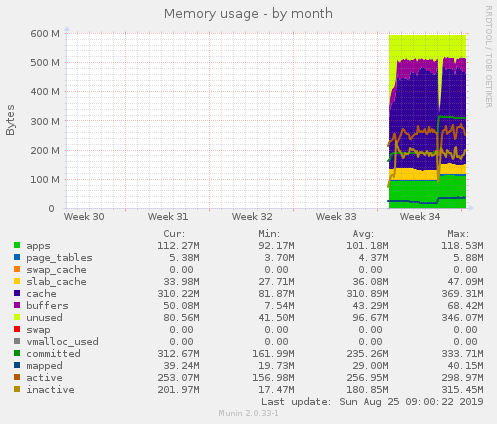Image resolution: width=497 pixels, height=424 pixels.
Task: Click the Week 34 axis label
Action: coord(420,217)
